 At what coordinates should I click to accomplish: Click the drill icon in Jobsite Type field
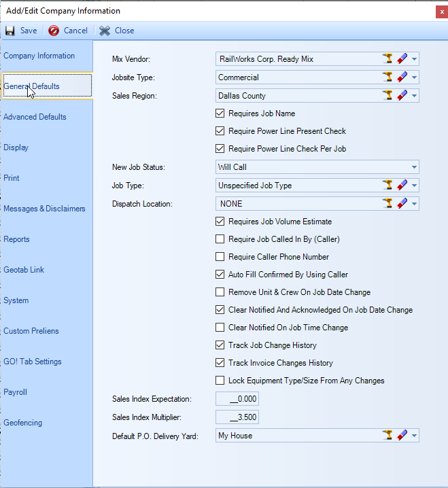(388, 77)
